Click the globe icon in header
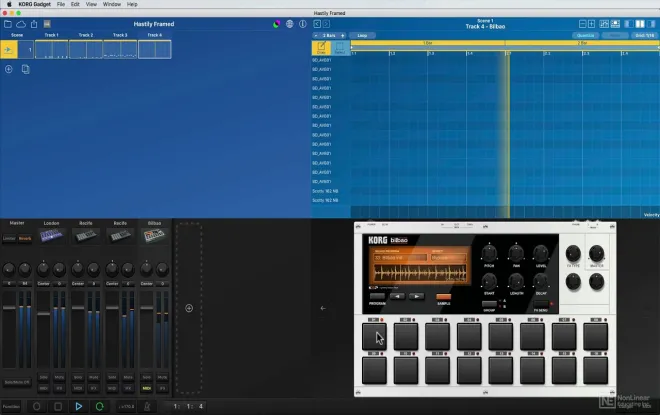Viewport: 660px width, 415px height. point(290,24)
